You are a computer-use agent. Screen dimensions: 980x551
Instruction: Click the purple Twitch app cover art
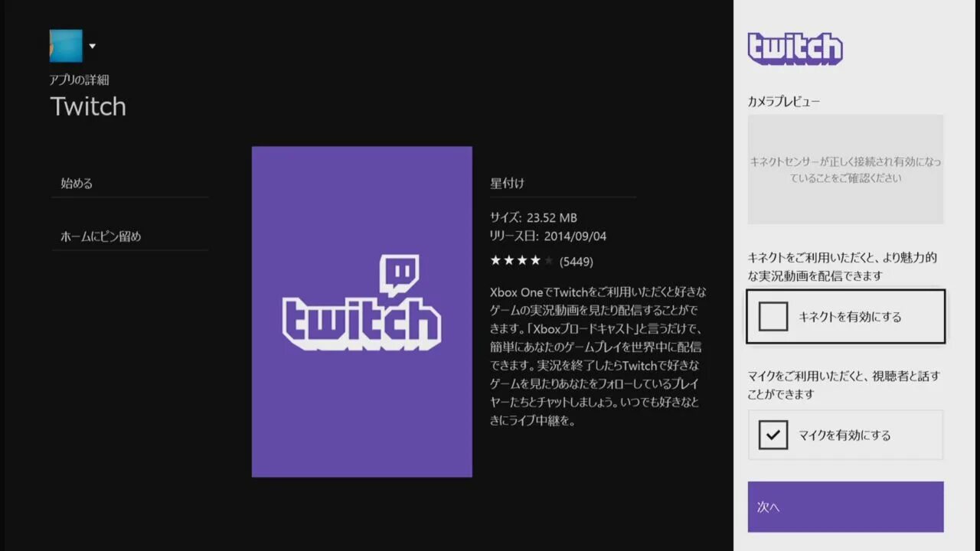[x=361, y=311]
